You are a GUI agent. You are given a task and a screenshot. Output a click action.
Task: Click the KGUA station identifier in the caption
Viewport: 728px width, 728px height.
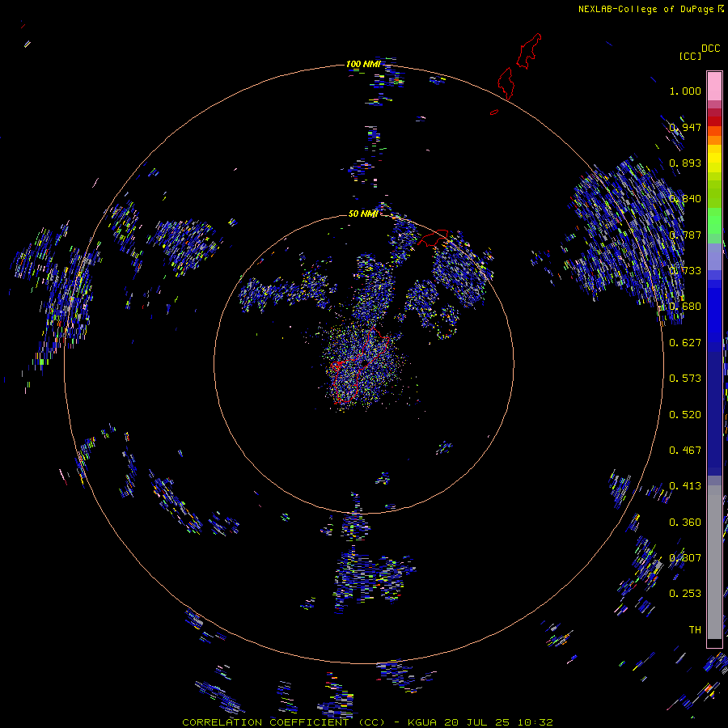pyautogui.click(x=422, y=722)
